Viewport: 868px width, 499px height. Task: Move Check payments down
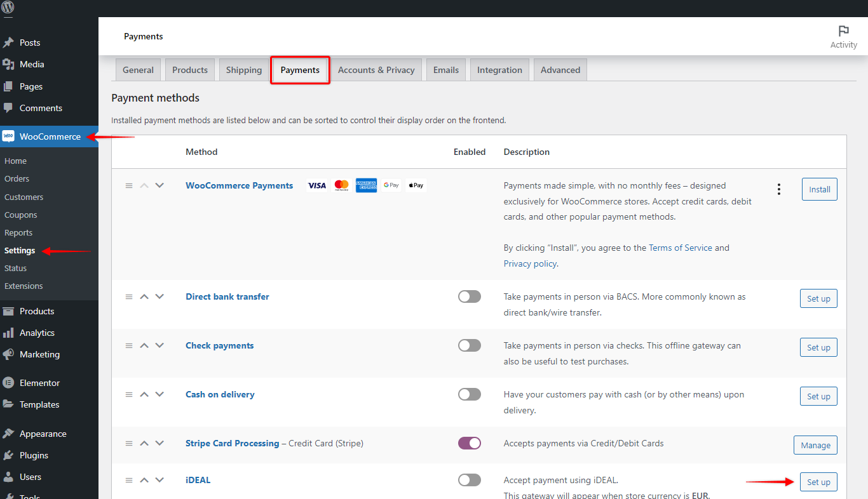click(x=159, y=345)
